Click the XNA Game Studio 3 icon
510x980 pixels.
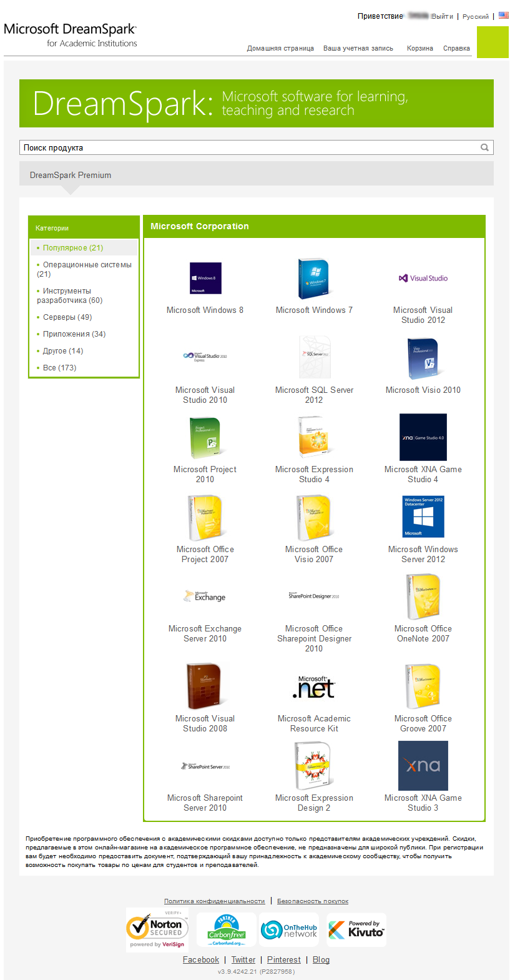(423, 766)
